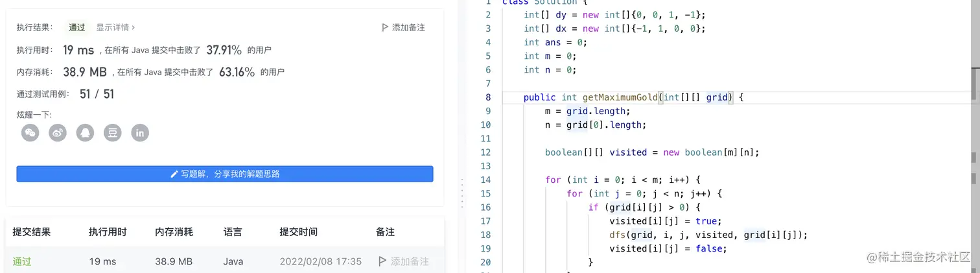Click the outer for loop over i
This screenshot has height=273, width=980.
click(x=623, y=180)
